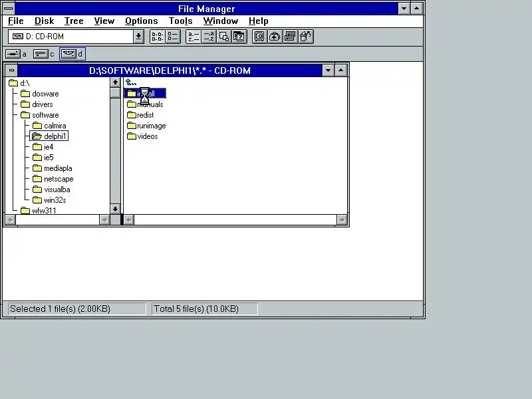This screenshot has height=399, width=532.
Task: Select the runimage folder in file list
Action: point(146,126)
